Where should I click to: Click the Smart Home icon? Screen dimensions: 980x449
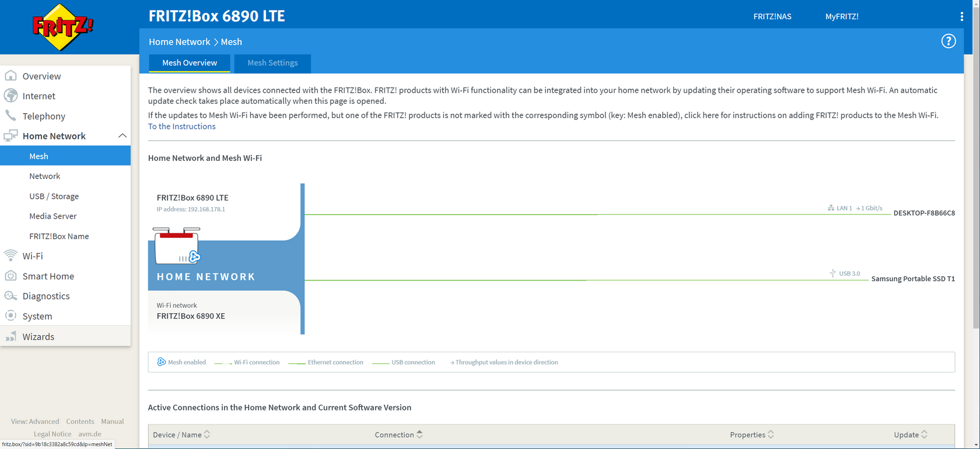(x=10, y=276)
